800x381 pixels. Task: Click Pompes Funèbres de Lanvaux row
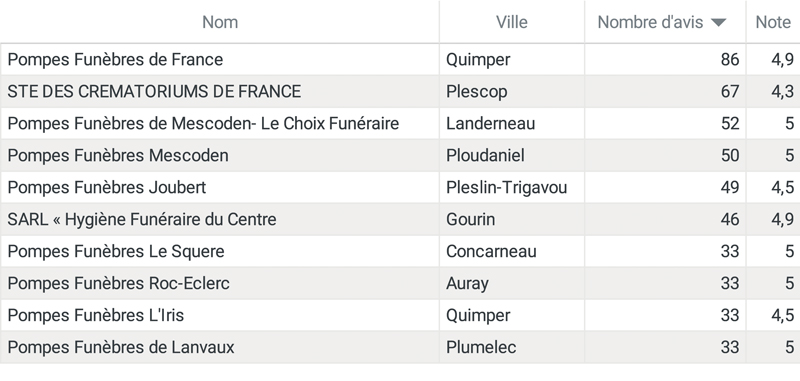[x=400, y=347]
